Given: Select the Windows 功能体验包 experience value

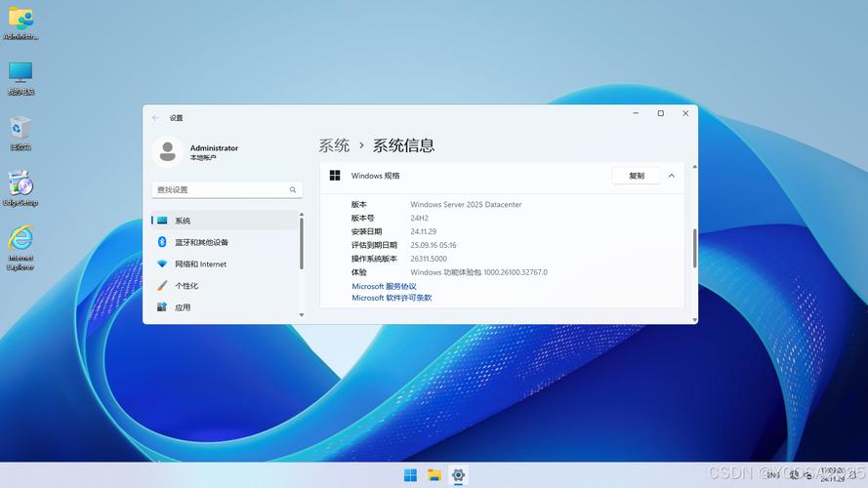Looking at the screenshot, I should 478,272.
